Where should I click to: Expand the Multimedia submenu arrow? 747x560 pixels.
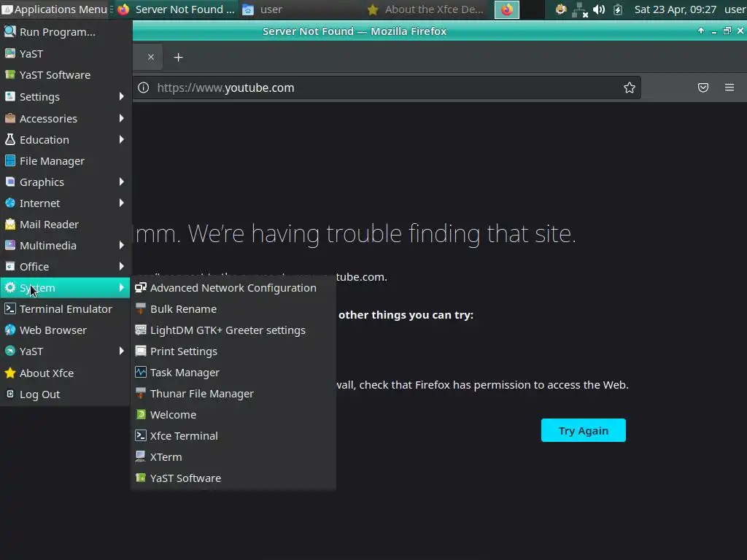122,245
